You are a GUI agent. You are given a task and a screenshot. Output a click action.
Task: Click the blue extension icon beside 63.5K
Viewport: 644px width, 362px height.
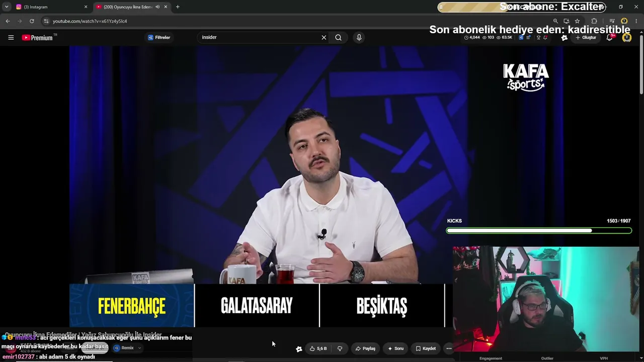[x=521, y=38]
